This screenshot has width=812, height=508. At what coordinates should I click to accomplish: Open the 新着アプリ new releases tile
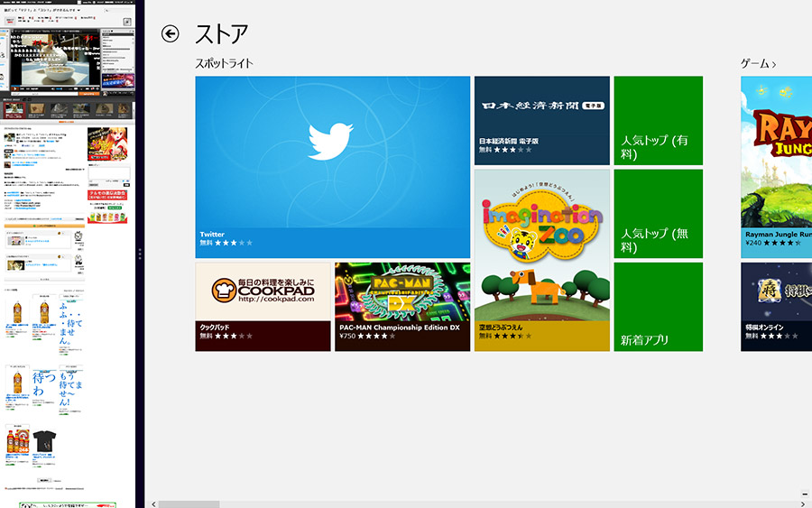click(x=658, y=307)
